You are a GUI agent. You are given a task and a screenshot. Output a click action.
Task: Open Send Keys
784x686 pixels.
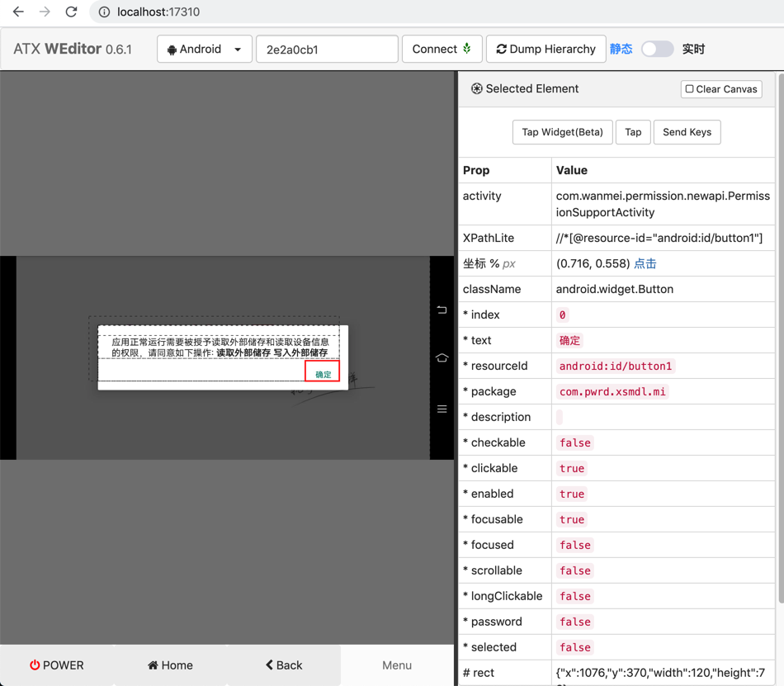click(687, 132)
